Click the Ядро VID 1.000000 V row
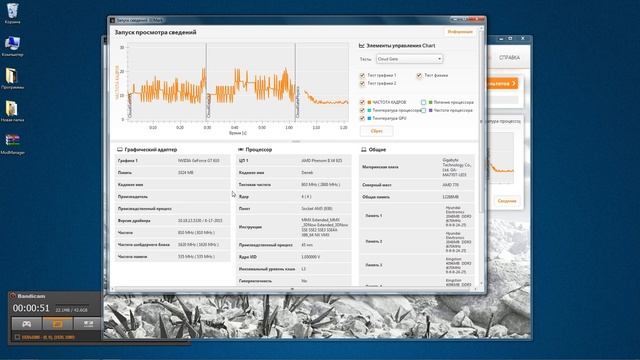 294,257
